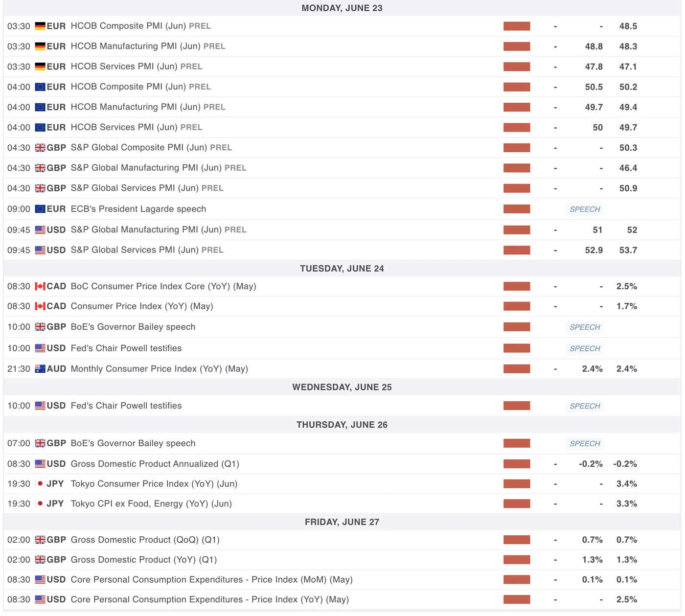
Task: Open the Monthly Consumer Price Index (YoY) event
Action: click(159, 369)
